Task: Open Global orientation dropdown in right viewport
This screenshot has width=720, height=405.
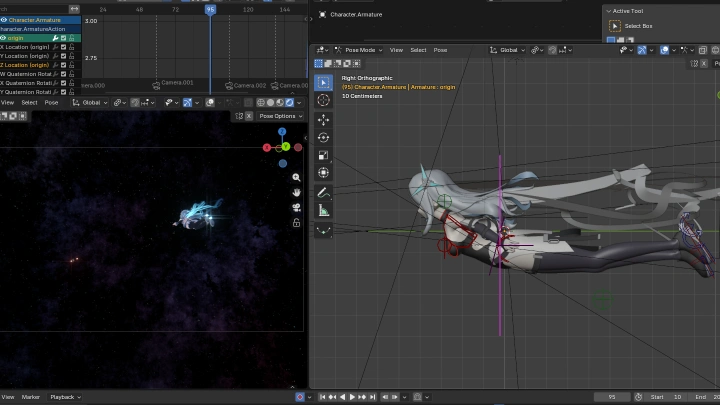Action: click(507, 50)
